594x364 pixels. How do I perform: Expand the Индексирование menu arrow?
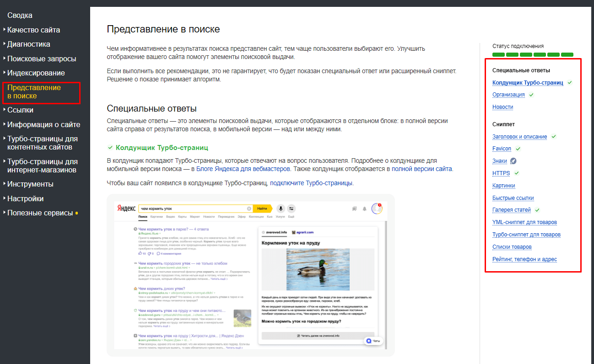click(5, 73)
